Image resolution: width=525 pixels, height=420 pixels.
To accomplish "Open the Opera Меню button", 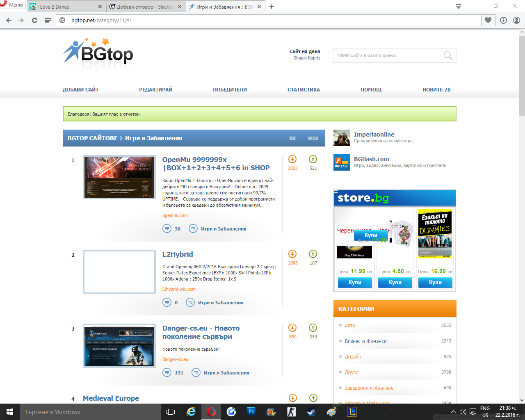I will (12, 5).
